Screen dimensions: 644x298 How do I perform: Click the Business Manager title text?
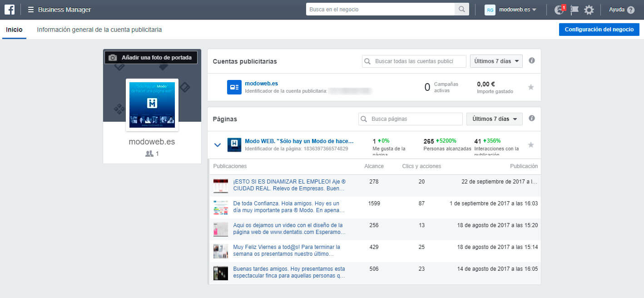click(x=64, y=10)
